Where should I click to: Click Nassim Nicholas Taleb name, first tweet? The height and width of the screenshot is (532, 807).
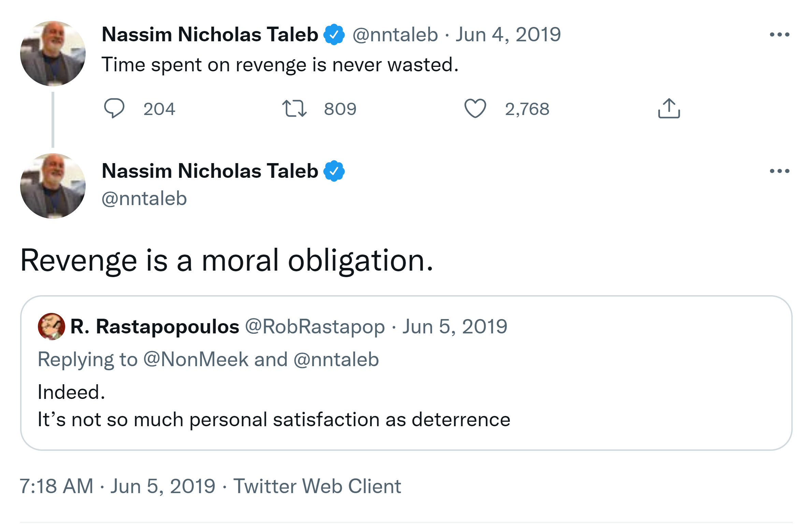tap(210, 34)
